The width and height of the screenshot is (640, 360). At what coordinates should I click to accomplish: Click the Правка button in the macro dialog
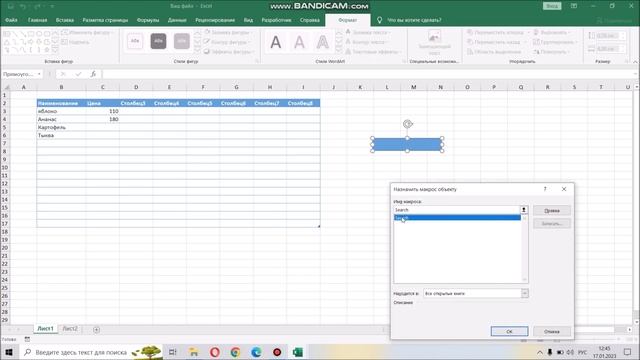(x=551, y=211)
